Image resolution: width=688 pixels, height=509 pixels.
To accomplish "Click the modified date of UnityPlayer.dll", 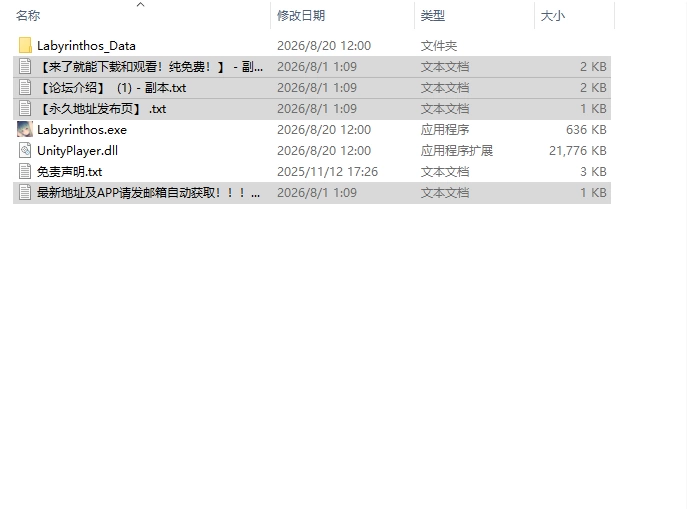I will point(324,151).
